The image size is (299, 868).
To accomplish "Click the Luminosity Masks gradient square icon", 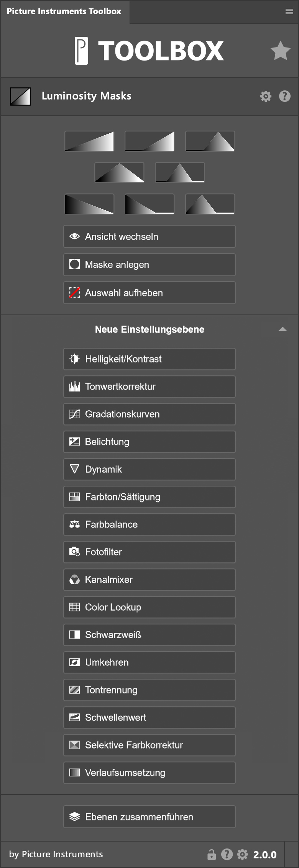I will point(20,96).
